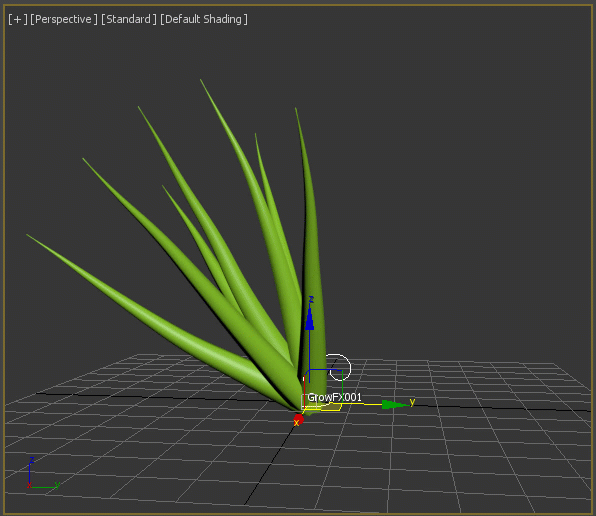Click the blue-green YZ plane handle corner

click(342, 370)
